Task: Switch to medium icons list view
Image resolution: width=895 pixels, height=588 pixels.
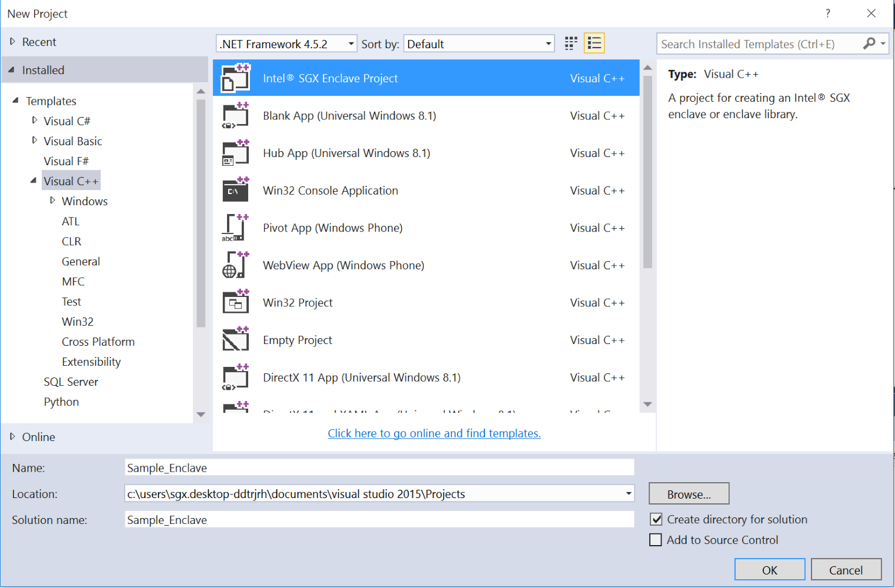Action: point(594,44)
